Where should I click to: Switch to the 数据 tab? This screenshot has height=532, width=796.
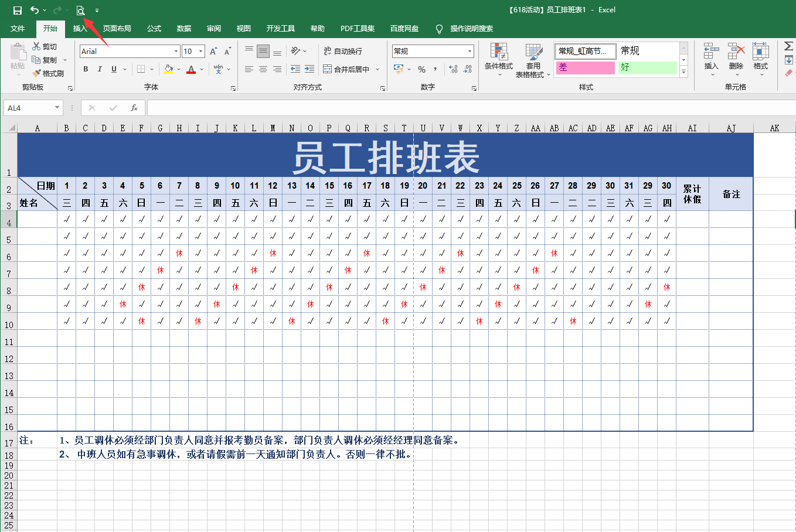pyautogui.click(x=184, y=29)
